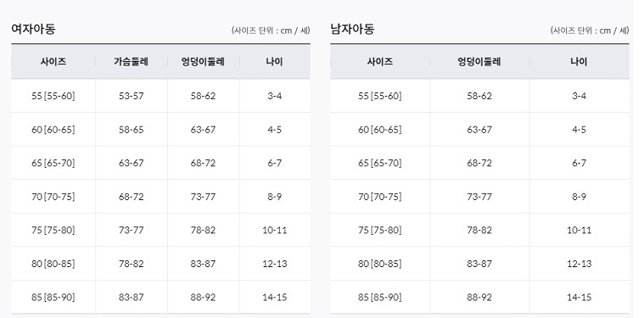Click the size unit note above 남자아동 table
This screenshot has width=644, height=318.
click(x=590, y=31)
